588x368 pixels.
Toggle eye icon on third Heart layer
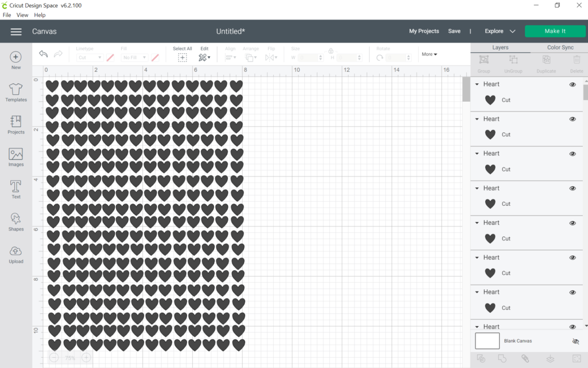(572, 154)
